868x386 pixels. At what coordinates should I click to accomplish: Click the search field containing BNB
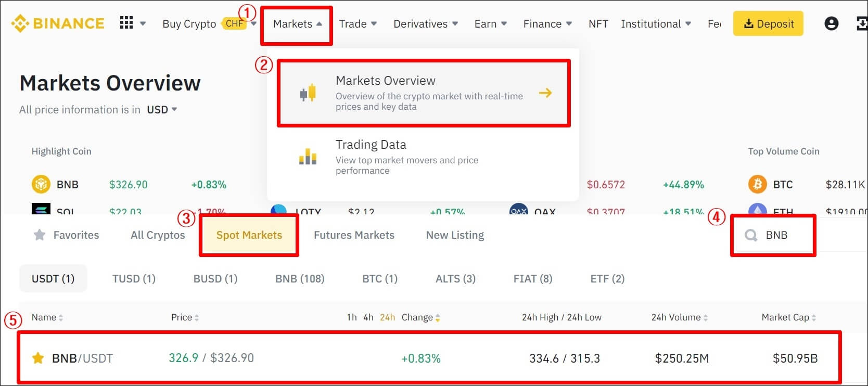click(x=773, y=235)
